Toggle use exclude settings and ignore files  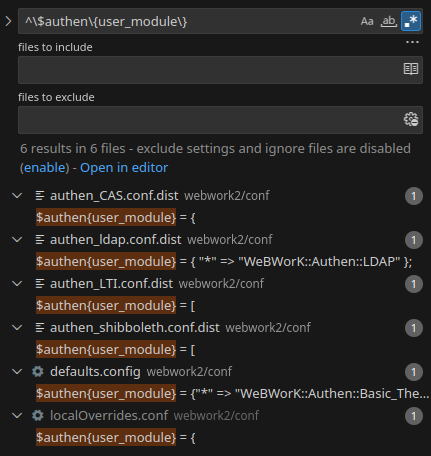(411, 119)
